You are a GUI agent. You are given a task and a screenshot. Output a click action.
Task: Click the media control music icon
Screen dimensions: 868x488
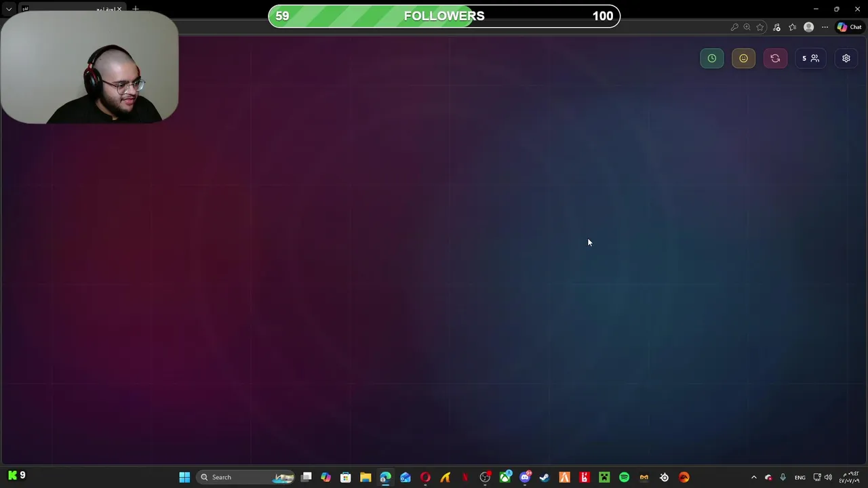776,27
